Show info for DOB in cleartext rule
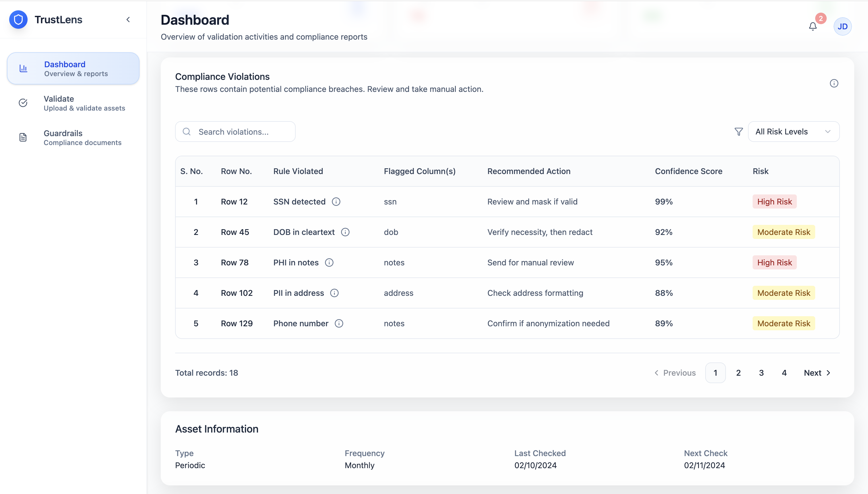This screenshot has width=868, height=494. [345, 232]
